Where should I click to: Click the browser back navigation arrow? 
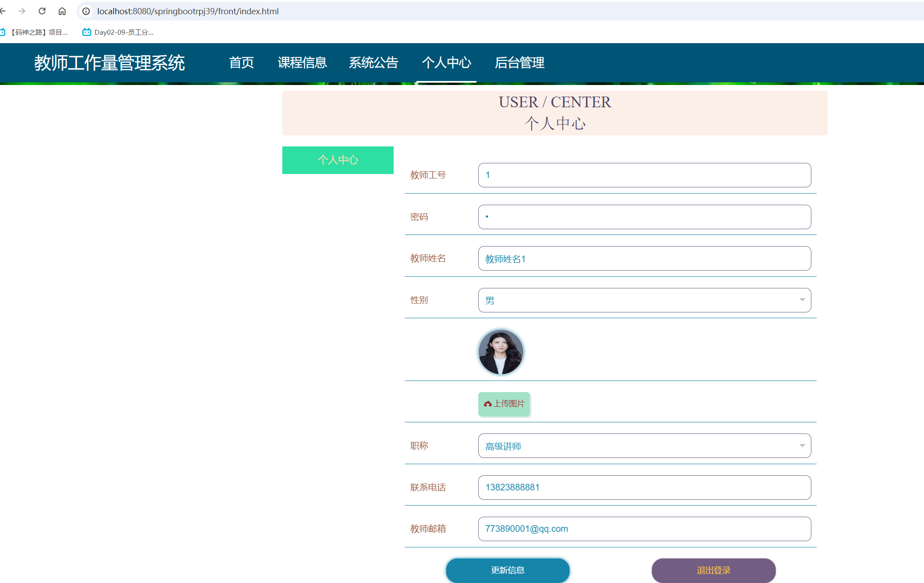pyautogui.click(x=4, y=11)
